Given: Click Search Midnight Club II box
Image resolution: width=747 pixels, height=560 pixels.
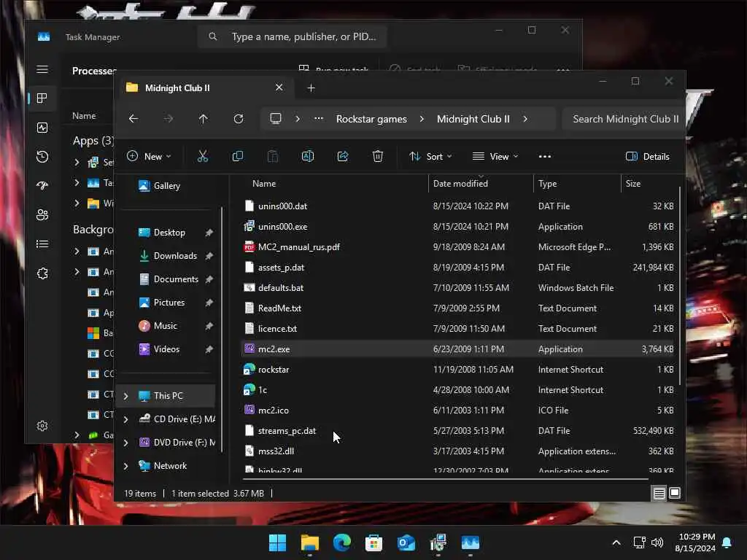Looking at the screenshot, I should (x=624, y=119).
